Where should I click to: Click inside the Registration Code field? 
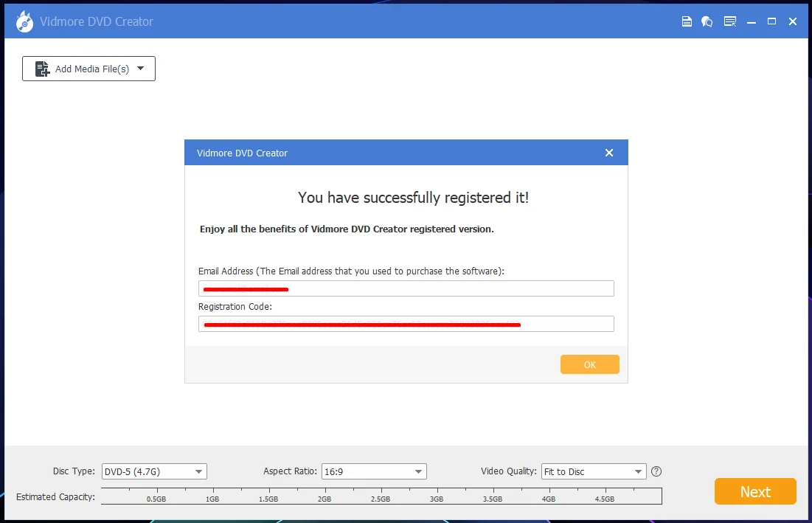pyautogui.click(x=406, y=324)
